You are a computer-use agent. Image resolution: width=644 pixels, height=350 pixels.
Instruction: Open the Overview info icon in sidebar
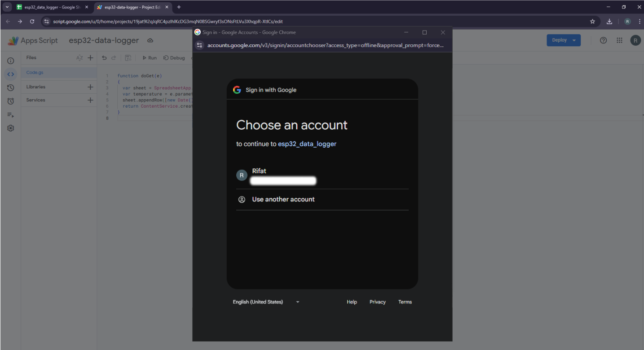[x=11, y=61]
